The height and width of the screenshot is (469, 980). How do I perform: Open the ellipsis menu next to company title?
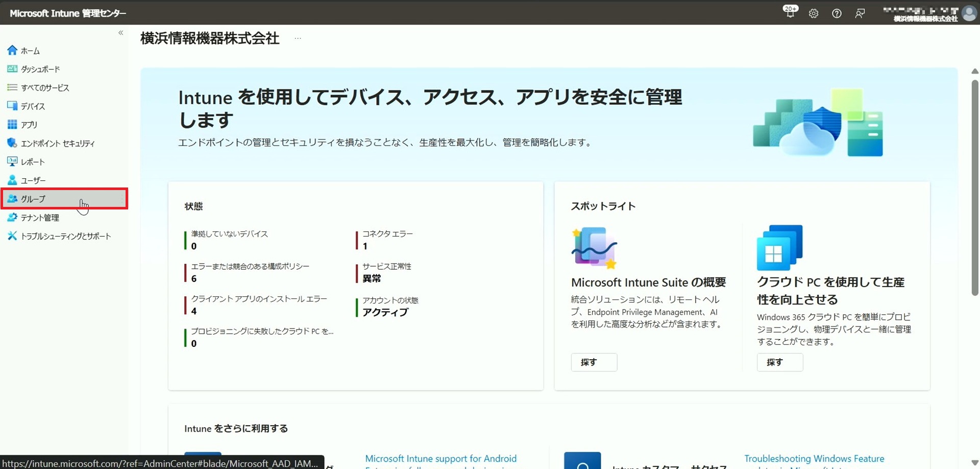pyautogui.click(x=298, y=38)
